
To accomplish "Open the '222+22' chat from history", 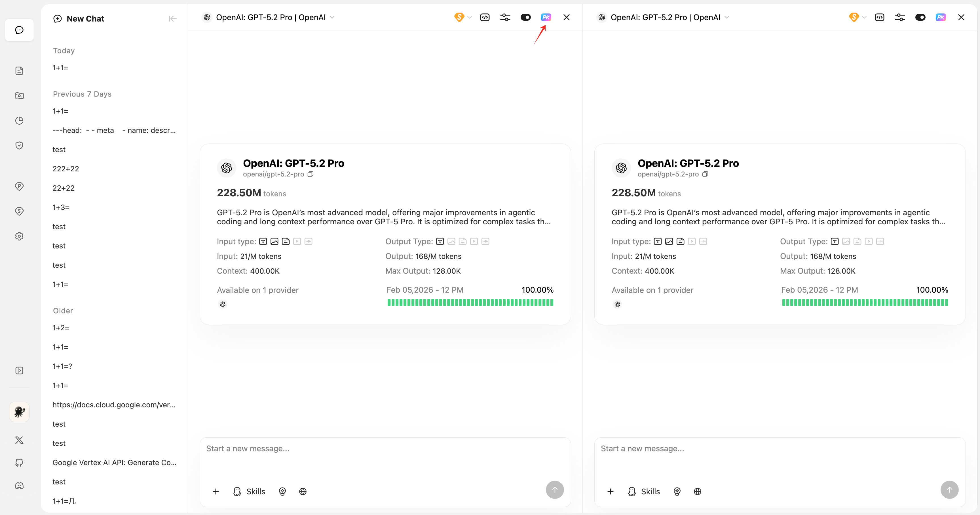I will pyautogui.click(x=66, y=169).
